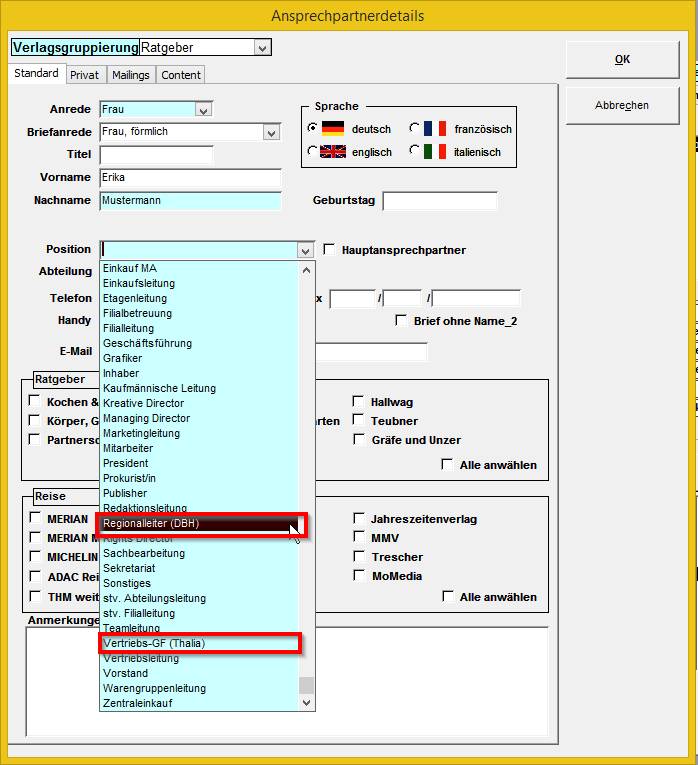Click the Italian flag icon
This screenshot has width=698, height=765.
pyautogui.click(x=435, y=152)
